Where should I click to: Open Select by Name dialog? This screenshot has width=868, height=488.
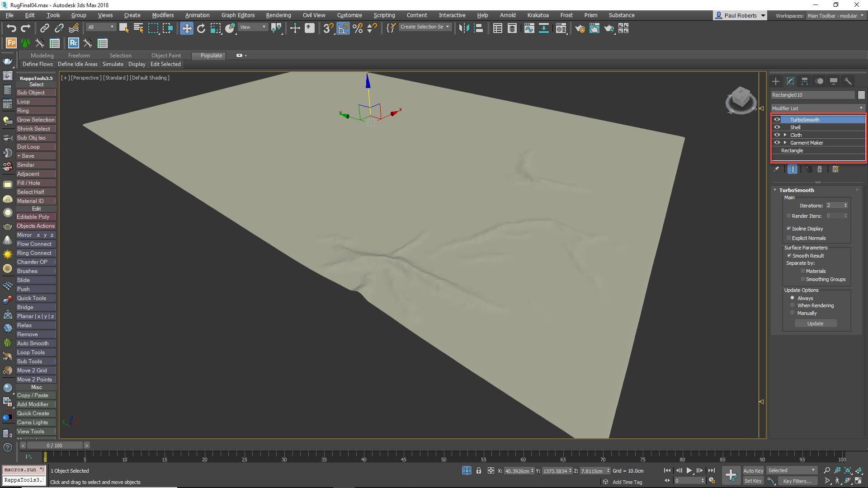(138, 28)
